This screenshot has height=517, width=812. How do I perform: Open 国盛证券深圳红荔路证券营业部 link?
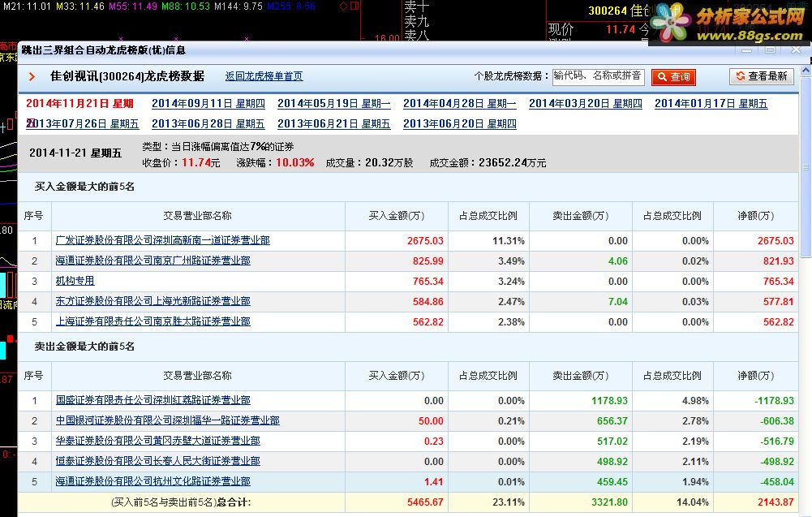click(x=153, y=400)
